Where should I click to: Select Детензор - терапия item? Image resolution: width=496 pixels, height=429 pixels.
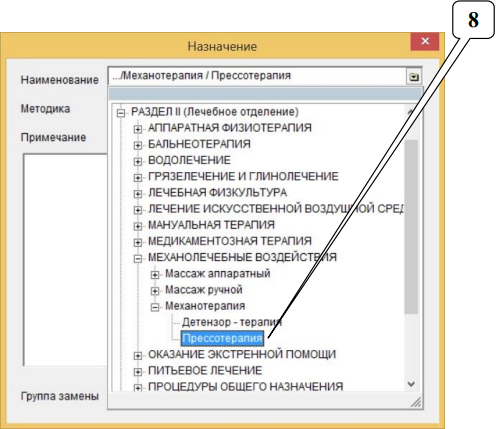[x=232, y=322]
